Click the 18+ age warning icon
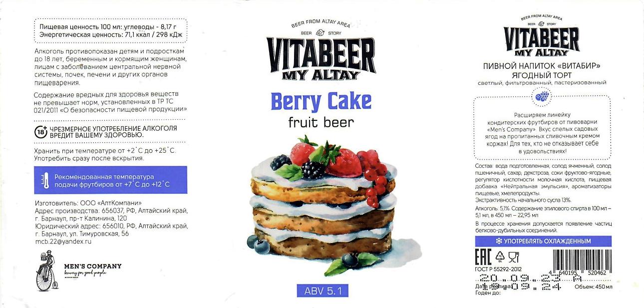 pyautogui.click(x=41, y=132)
